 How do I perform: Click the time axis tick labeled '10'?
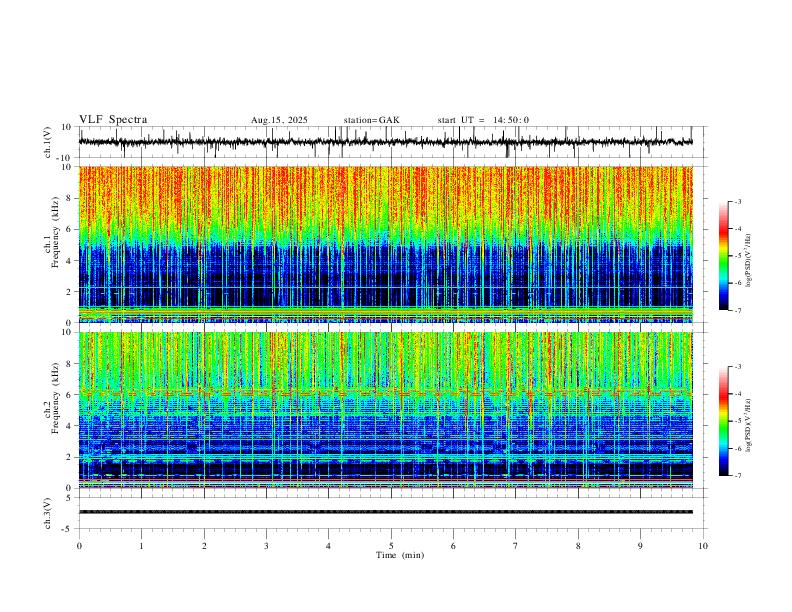[x=703, y=546]
